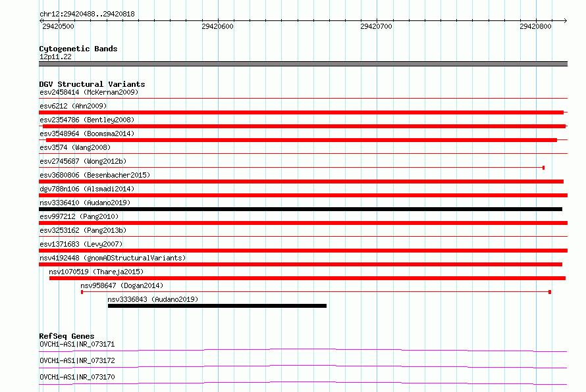
Task: Click the right end marker of nsv958647
Action: tap(550, 292)
